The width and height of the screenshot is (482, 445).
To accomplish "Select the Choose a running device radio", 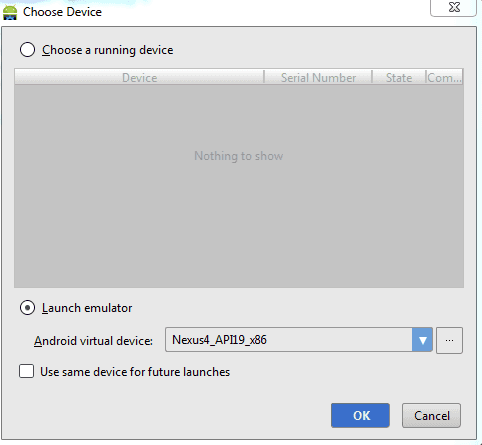I will (27, 50).
